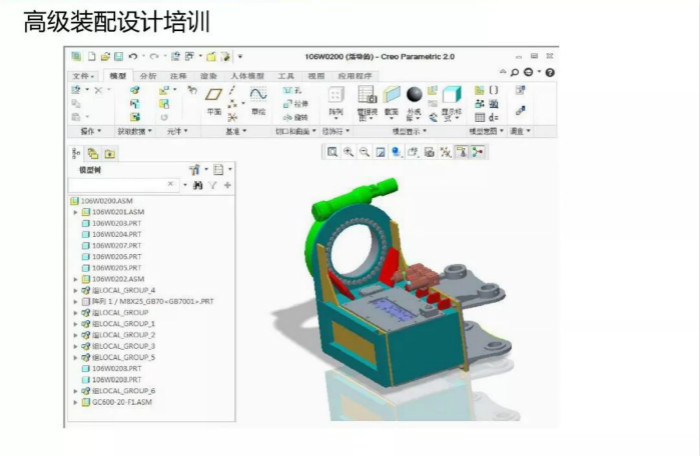Select the 平面 datum plane tool
The image size is (700, 456).
[214, 101]
